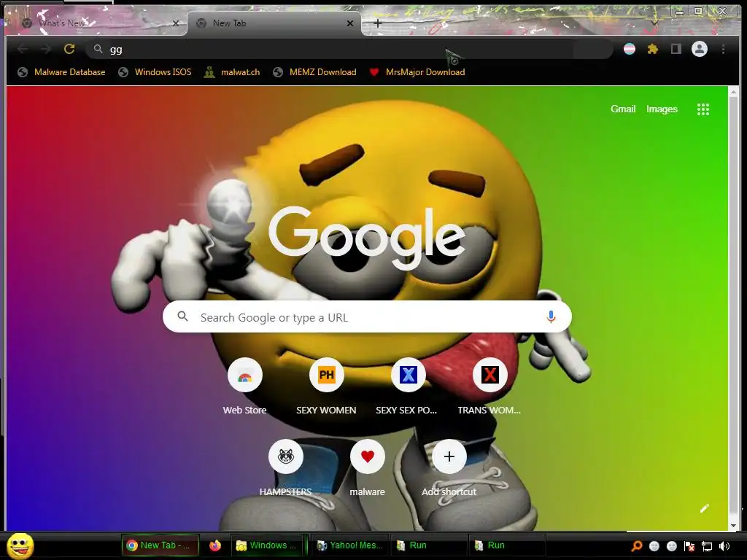
Task: Close the What's New tab
Action: click(176, 23)
